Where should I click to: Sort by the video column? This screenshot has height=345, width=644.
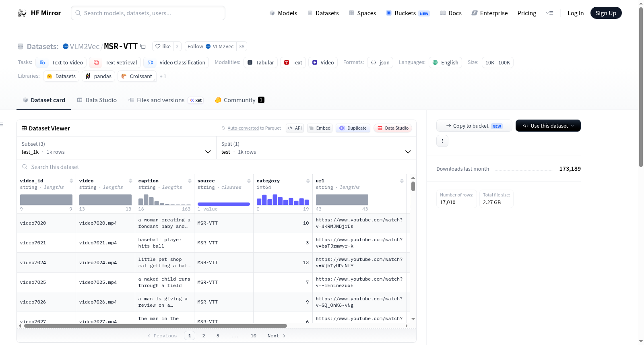point(130,181)
